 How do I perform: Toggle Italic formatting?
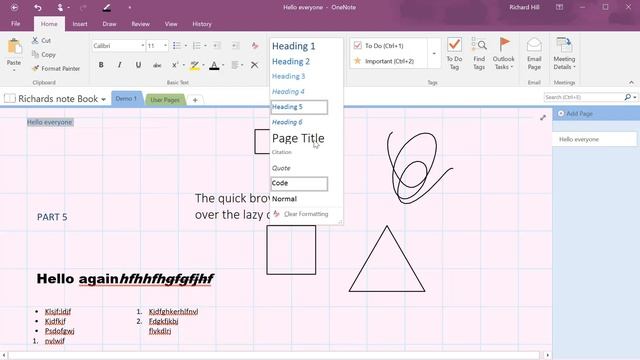point(119,65)
